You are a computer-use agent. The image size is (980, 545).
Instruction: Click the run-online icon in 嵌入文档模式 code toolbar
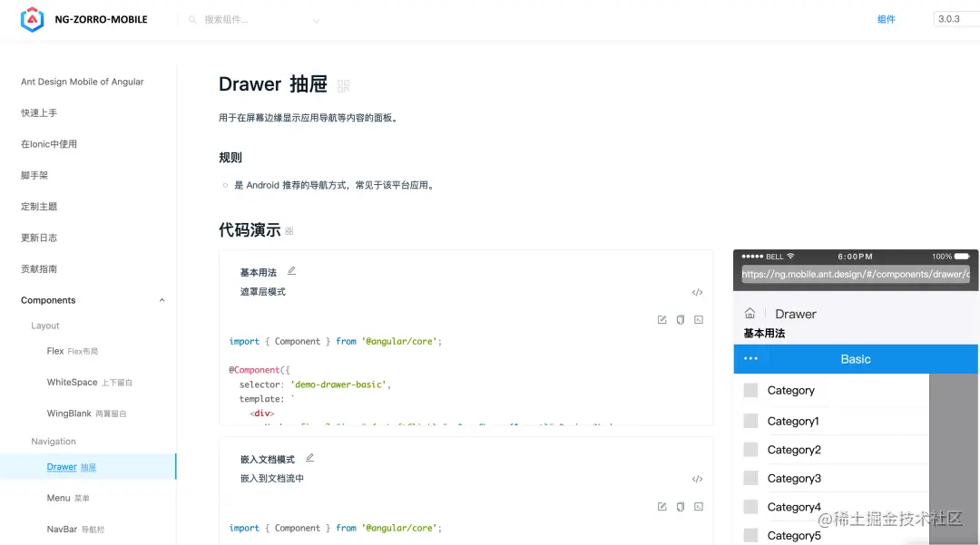tap(699, 506)
